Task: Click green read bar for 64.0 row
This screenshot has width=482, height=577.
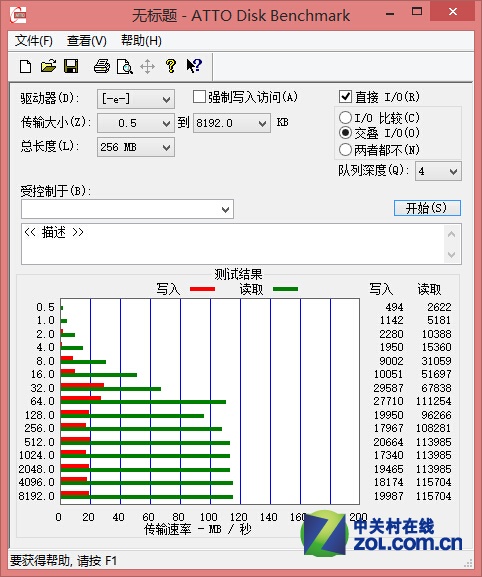Action: pyautogui.click(x=143, y=402)
